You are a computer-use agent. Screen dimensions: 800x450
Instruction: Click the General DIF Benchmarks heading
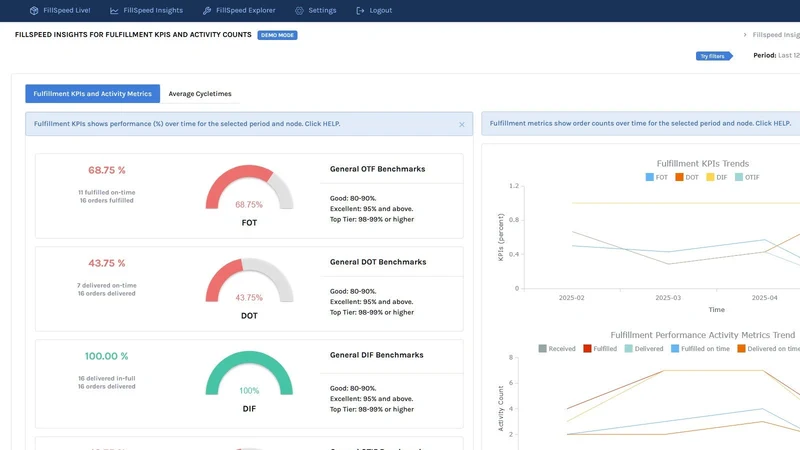[x=377, y=355]
